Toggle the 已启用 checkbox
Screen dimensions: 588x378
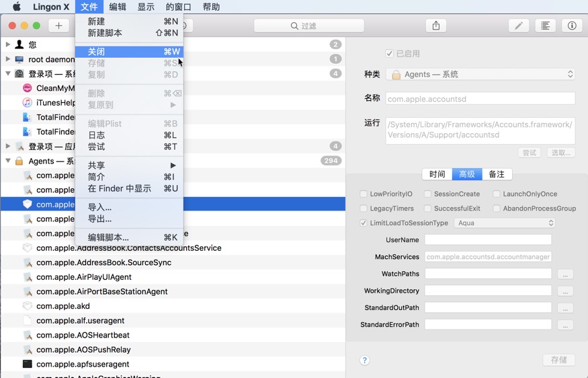pyautogui.click(x=390, y=54)
